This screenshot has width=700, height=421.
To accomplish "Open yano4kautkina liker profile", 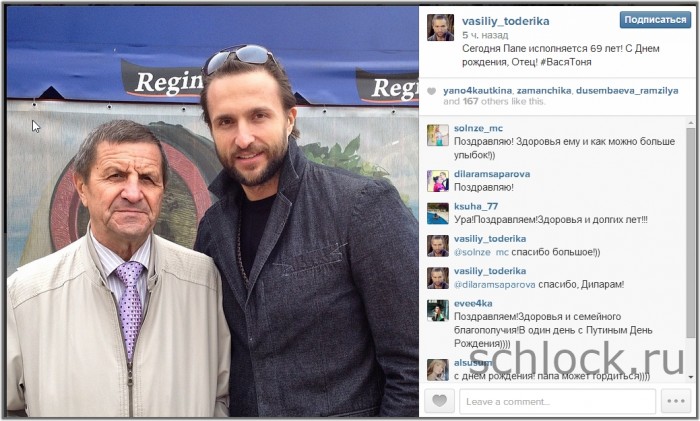I will point(477,91).
